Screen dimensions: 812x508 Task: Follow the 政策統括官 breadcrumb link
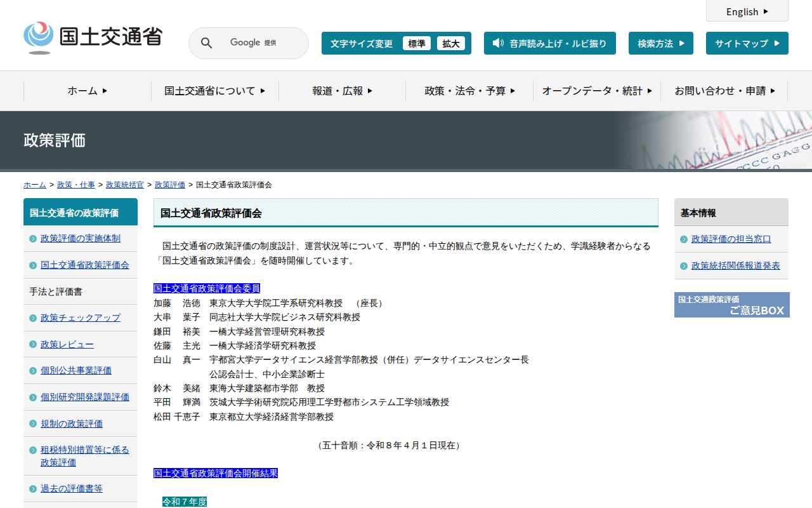click(x=125, y=185)
